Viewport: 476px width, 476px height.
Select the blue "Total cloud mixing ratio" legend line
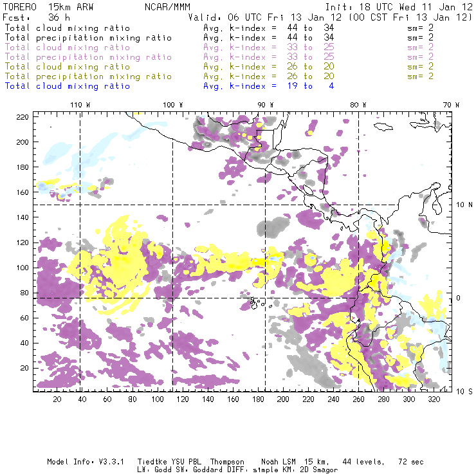tap(68, 86)
